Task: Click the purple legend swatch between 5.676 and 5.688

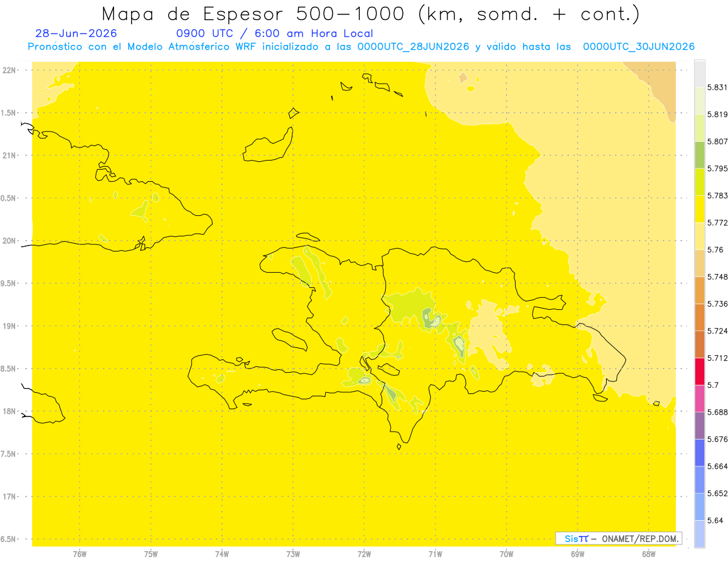Action: pyautogui.click(x=699, y=426)
